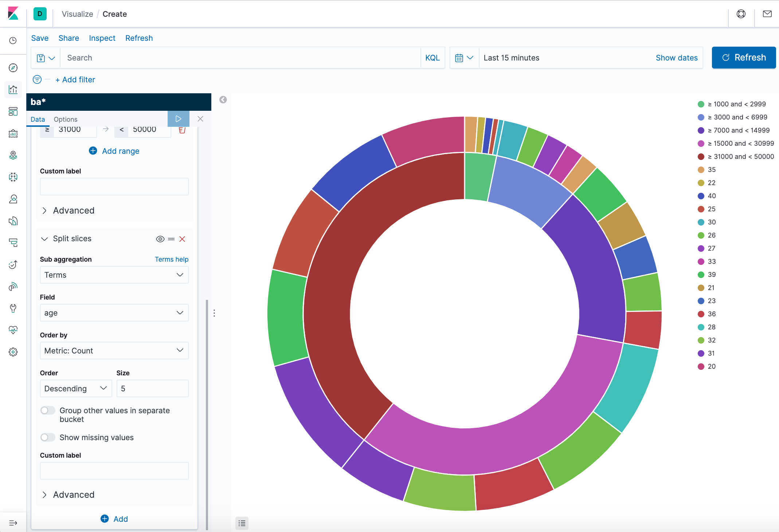Select the Data tab in panel
The image size is (779, 532).
tap(37, 119)
